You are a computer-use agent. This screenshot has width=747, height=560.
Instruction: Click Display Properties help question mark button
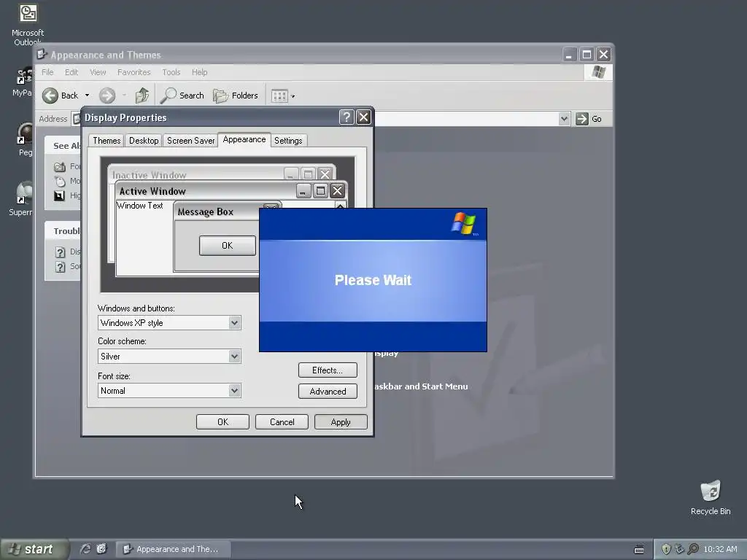click(x=347, y=117)
